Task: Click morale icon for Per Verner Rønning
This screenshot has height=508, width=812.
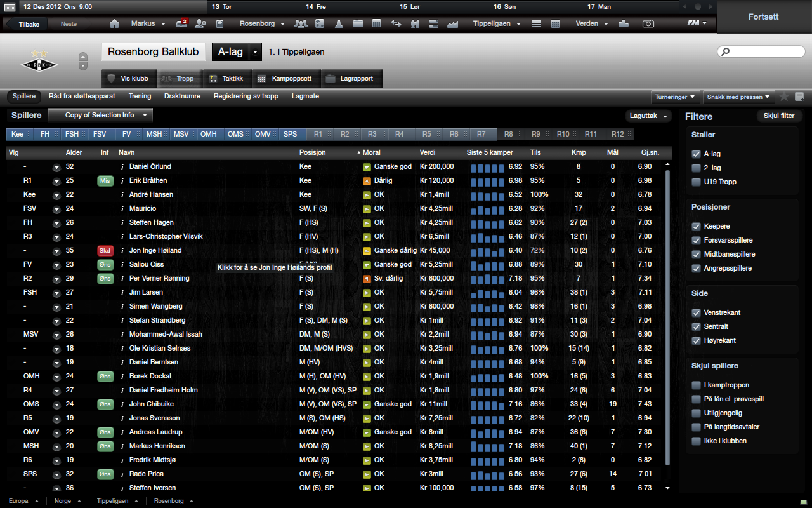Action: click(367, 278)
